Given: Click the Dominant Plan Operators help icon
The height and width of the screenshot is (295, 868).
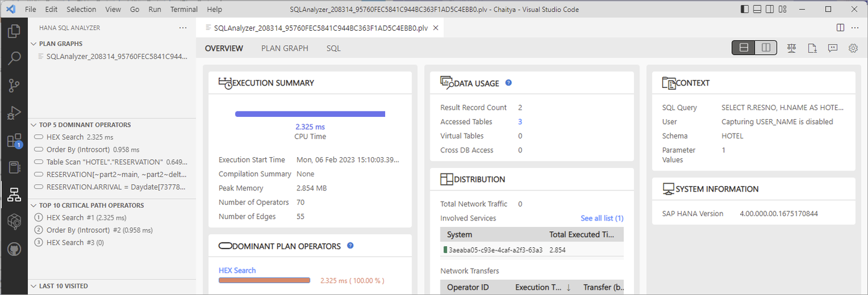Looking at the screenshot, I should tap(350, 246).
